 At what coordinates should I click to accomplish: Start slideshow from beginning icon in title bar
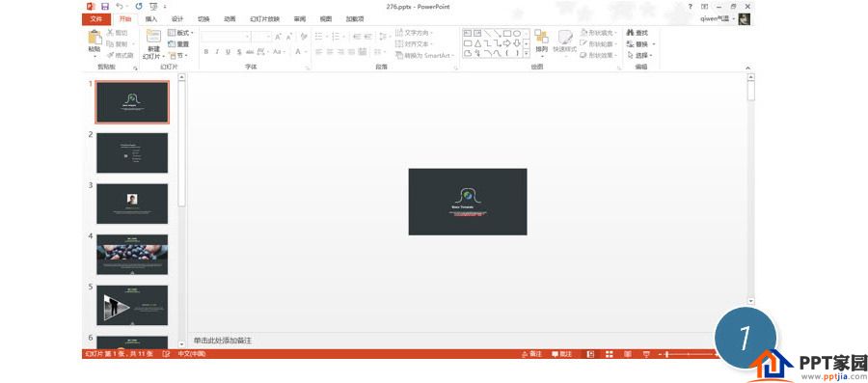pyautogui.click(x=154, y=7)
